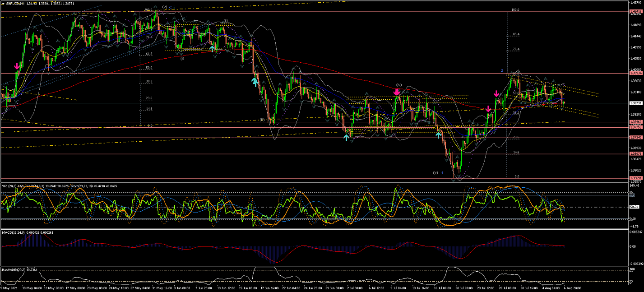Click the 1.36678 highlighted price label
This screenshot has width=644, height=292.
pos(635,154)
